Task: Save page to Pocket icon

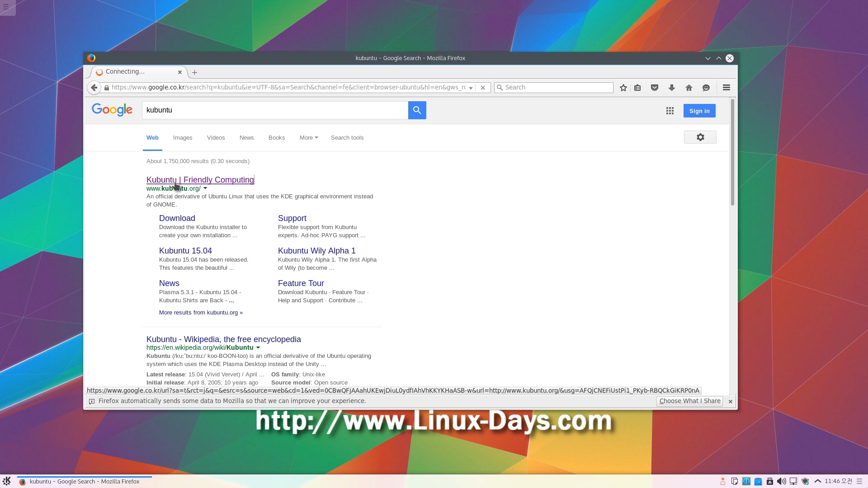Action: coord(655,88)
